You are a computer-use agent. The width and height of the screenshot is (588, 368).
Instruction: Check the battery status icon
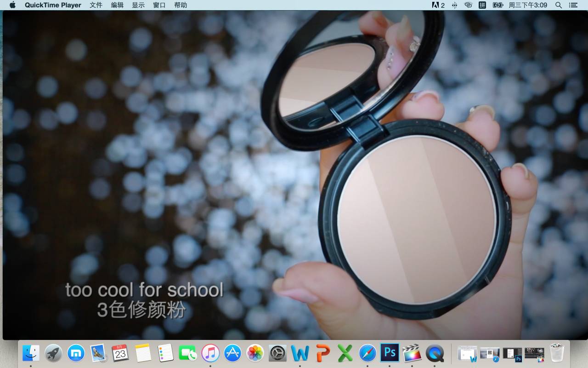[498, 5]
